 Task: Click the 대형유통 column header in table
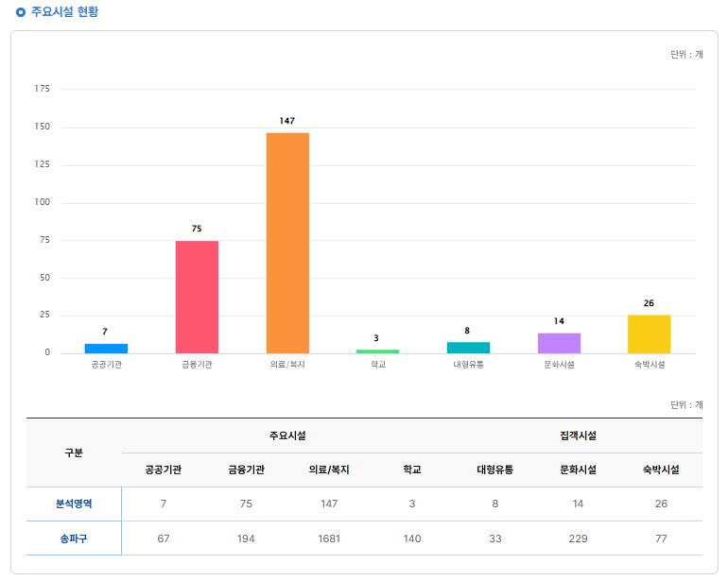pyautogui.click(x=494, y=470)
